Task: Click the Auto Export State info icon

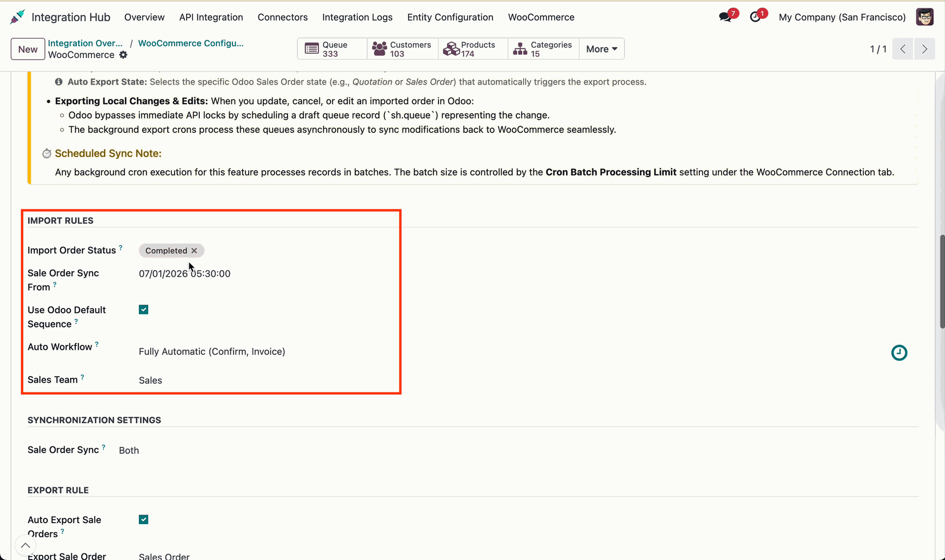Action: [59, 82]
